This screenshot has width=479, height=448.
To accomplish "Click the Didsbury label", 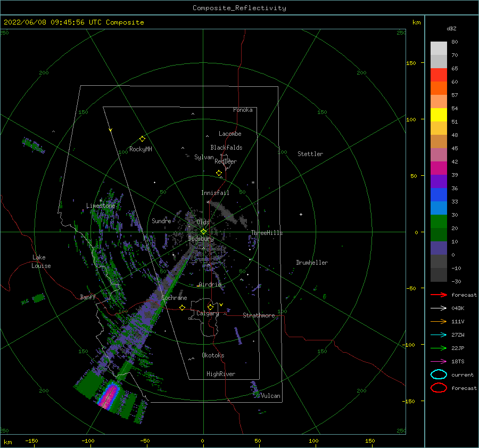I will 201,239.
